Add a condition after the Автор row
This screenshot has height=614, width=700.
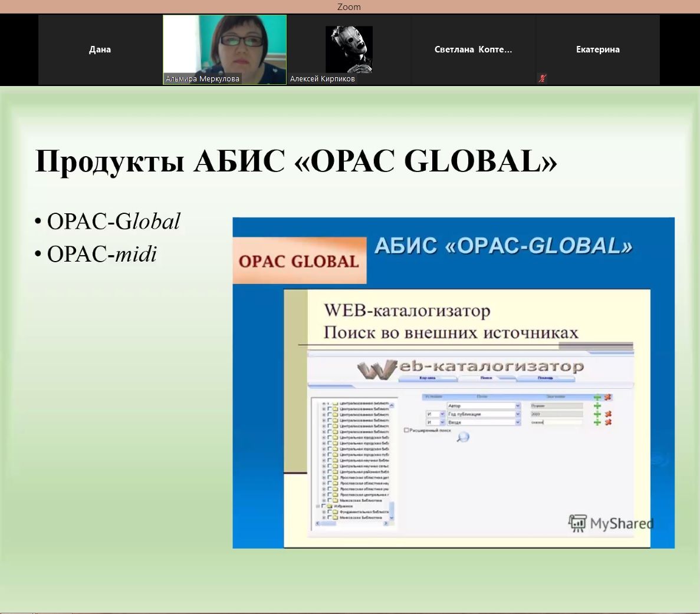(597, 406)
